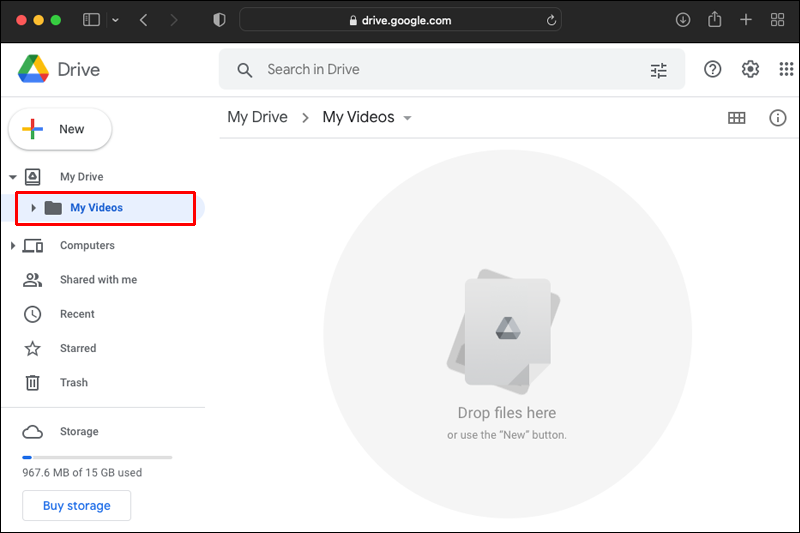Click the Computers devices icon
The width and height of the screenshot is (800, 533).
[33, 246]
